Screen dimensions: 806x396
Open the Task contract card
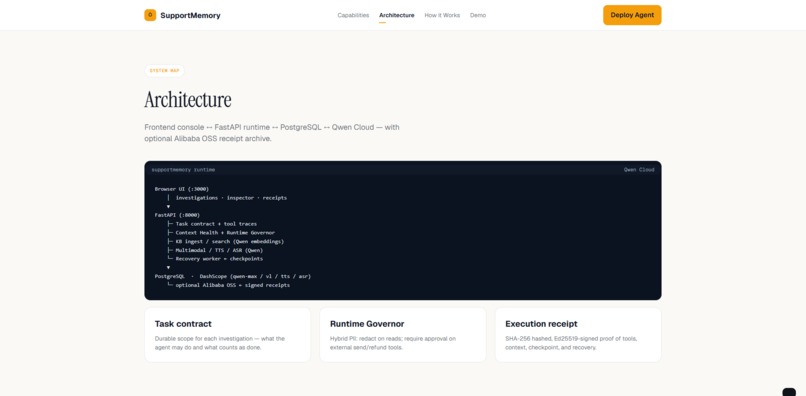pos(227,335)
